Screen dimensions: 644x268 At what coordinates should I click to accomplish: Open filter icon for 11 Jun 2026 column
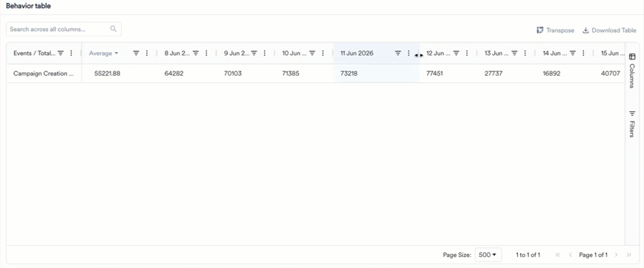[x=398, y=53]
